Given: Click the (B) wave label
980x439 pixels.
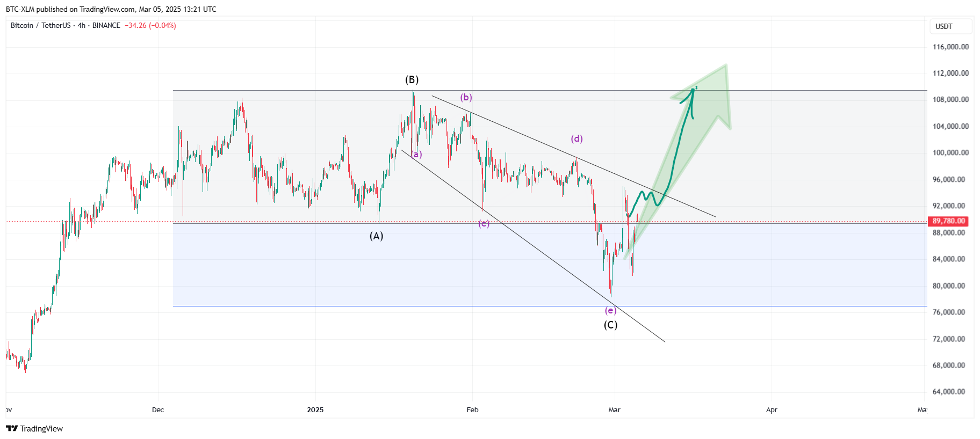Looking at the screenshot, I should pos(412,79).
